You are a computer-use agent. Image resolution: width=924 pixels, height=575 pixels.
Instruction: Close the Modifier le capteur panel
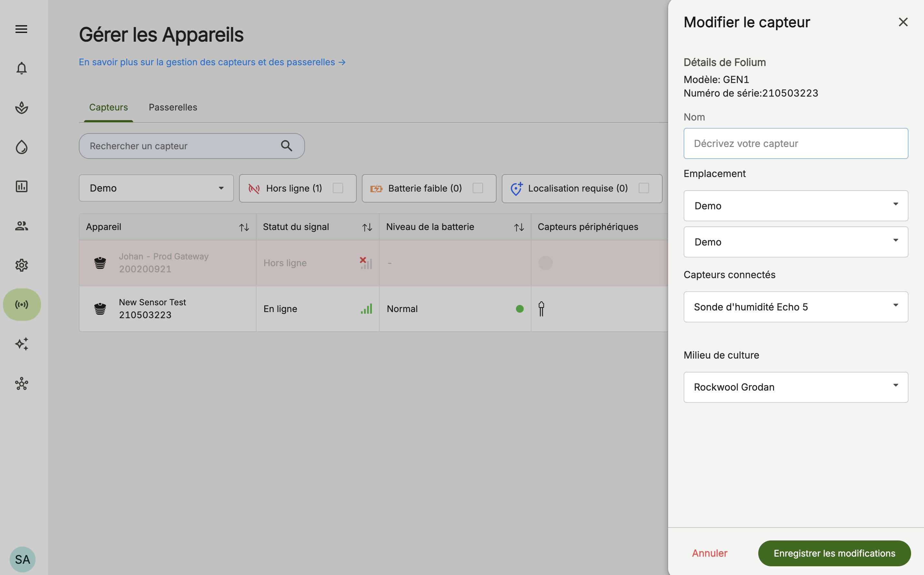(x=903, y=22)
